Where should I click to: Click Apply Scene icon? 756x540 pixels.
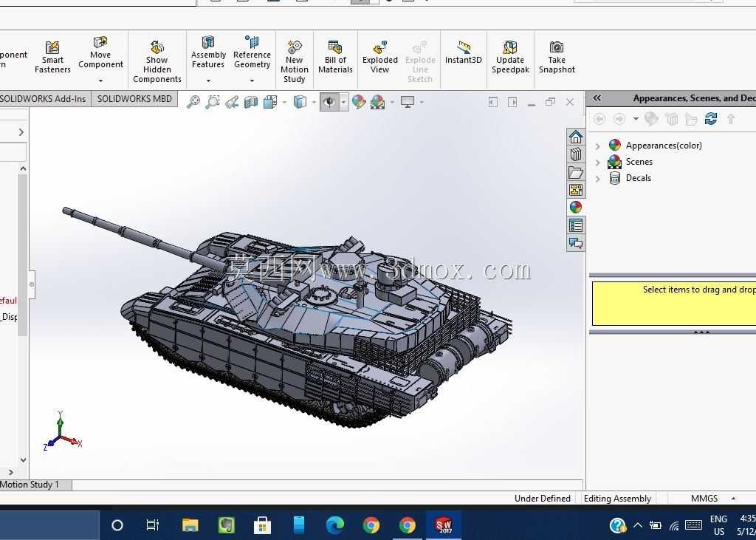[x=377, y=102]
